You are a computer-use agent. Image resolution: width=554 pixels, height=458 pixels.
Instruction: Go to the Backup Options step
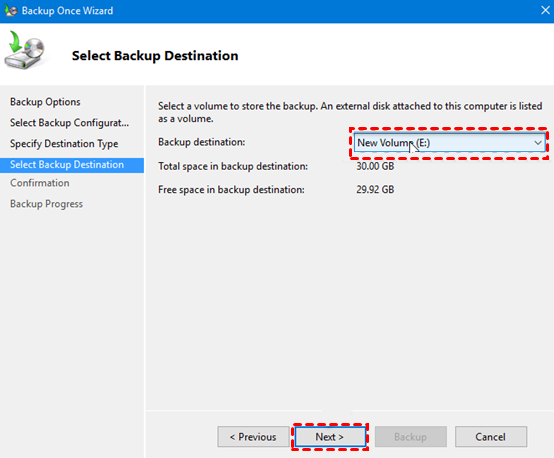click(45, 102)
